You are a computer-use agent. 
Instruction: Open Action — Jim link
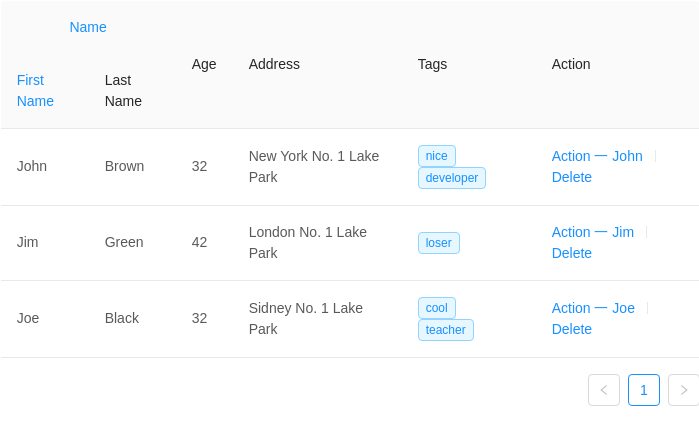point(592,232)
